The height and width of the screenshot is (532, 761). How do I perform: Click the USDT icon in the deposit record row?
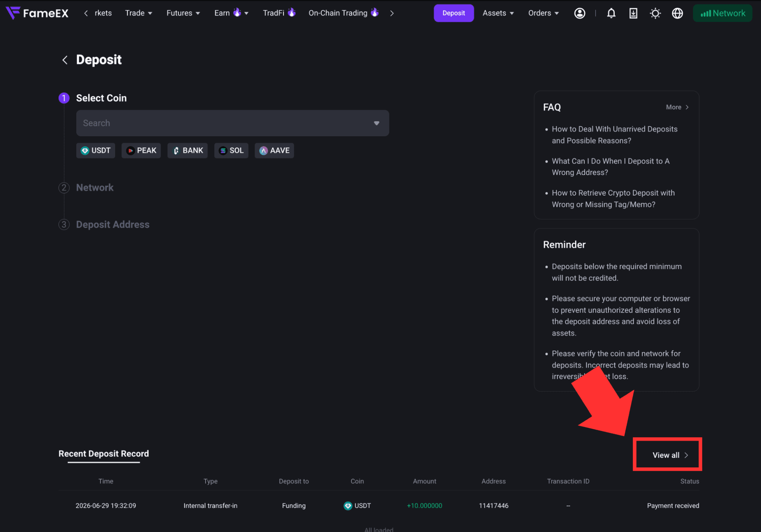click(x=348, y=506)
